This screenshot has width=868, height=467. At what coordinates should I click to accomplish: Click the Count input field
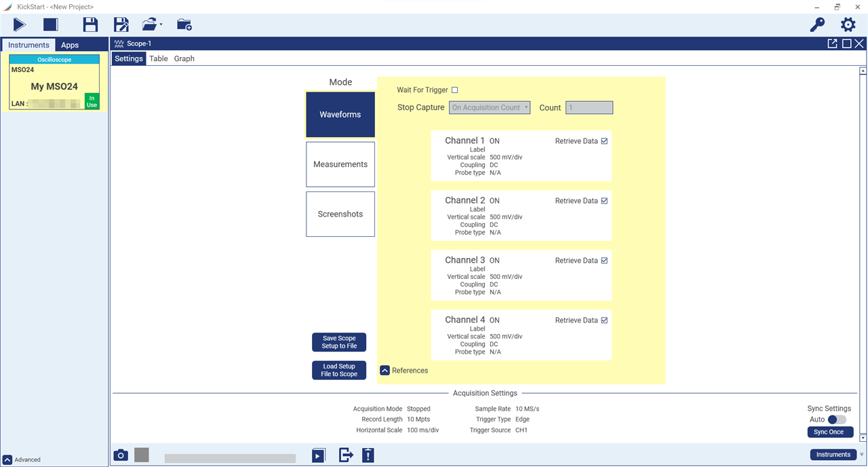(589, 107)
